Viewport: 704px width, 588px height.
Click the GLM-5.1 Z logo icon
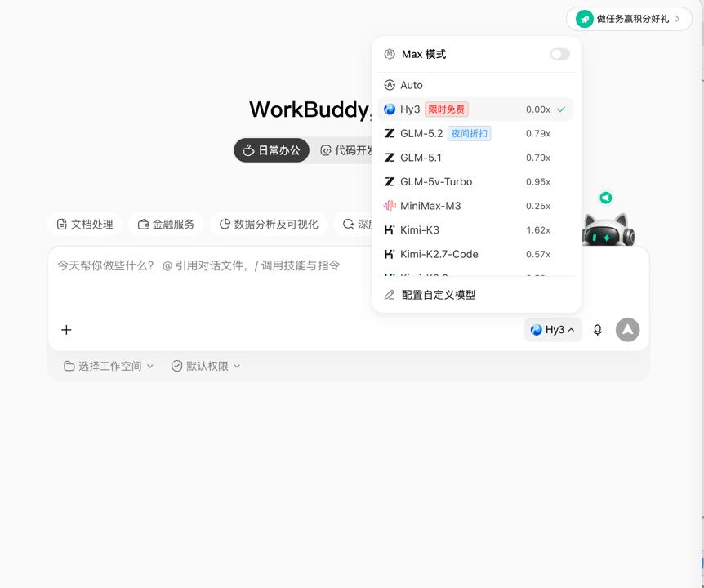[390, 158]
